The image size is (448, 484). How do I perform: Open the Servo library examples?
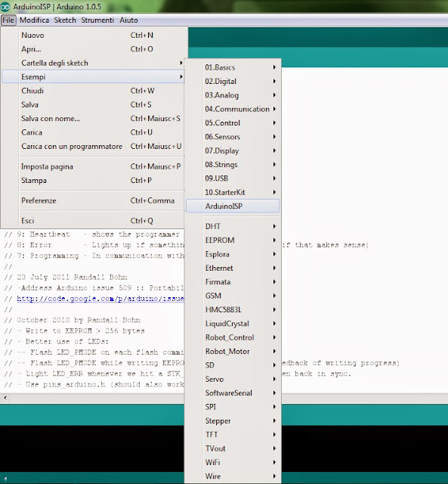[x=233, y=379]
